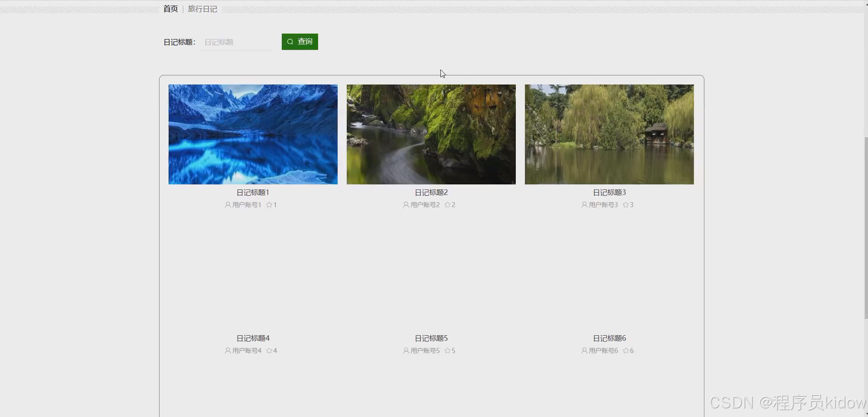The height and width of the screenshot is (417, 868).
Task: Toggle the star rating on 日记标题2
Action: (447, 204)
